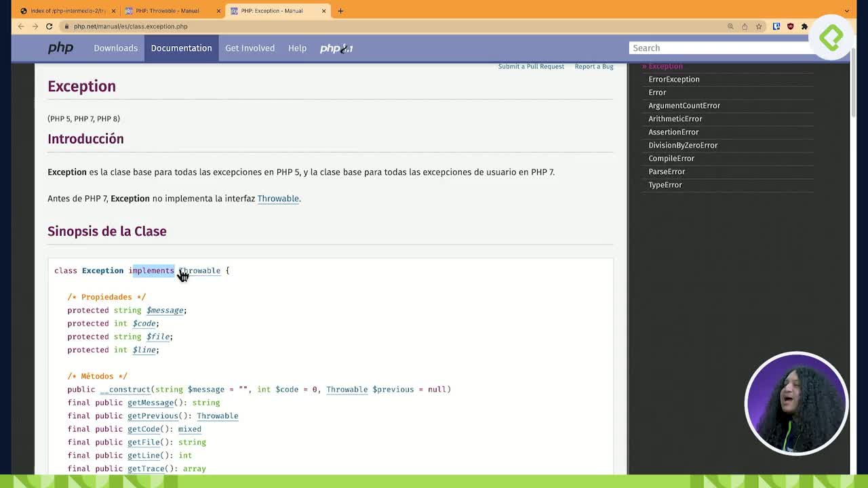Open the Help menu item
This screenshot has width=868, height=488.
point(297,48)
